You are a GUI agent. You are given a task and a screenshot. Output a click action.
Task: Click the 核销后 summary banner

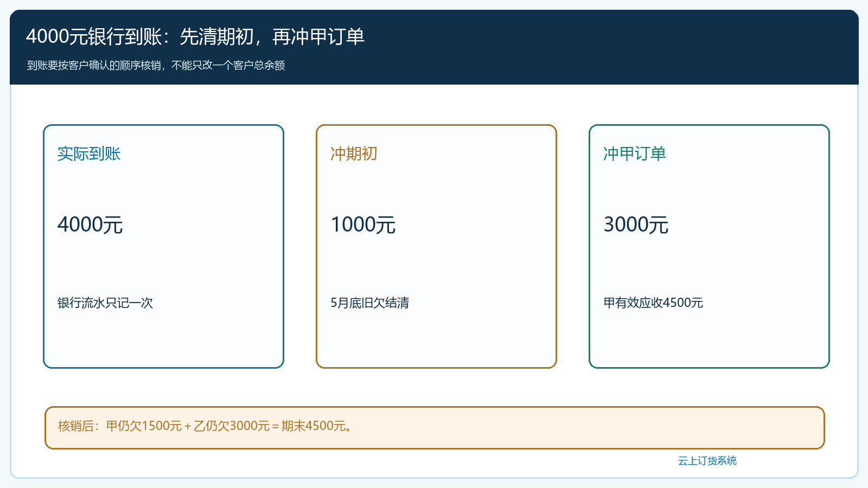click(435, 428)
